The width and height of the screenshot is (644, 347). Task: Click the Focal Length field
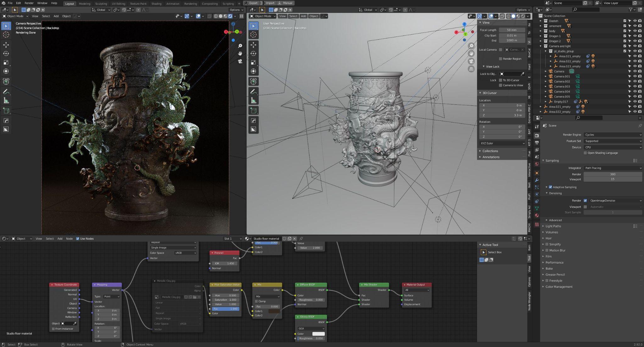(512, 30)
